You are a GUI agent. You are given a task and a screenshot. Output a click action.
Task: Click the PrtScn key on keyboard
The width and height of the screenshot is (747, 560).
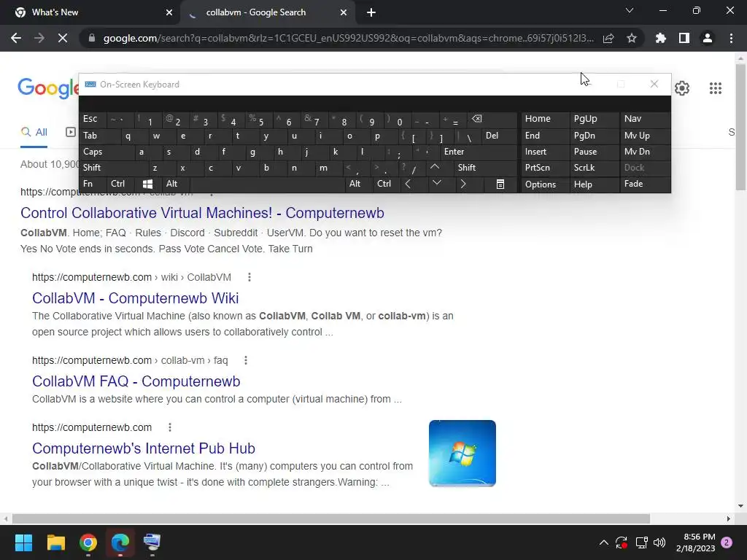(546, 168)
